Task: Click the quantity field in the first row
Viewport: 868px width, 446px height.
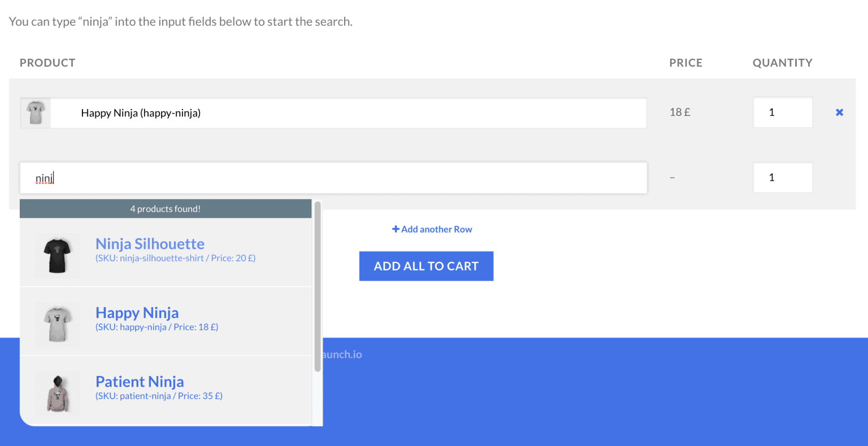Action: tap(782, 112)
